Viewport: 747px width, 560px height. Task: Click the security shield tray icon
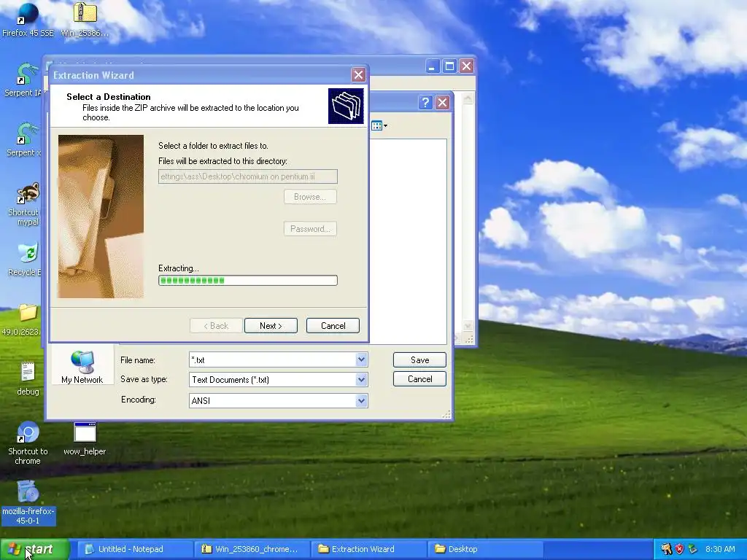tap(679, 549)
